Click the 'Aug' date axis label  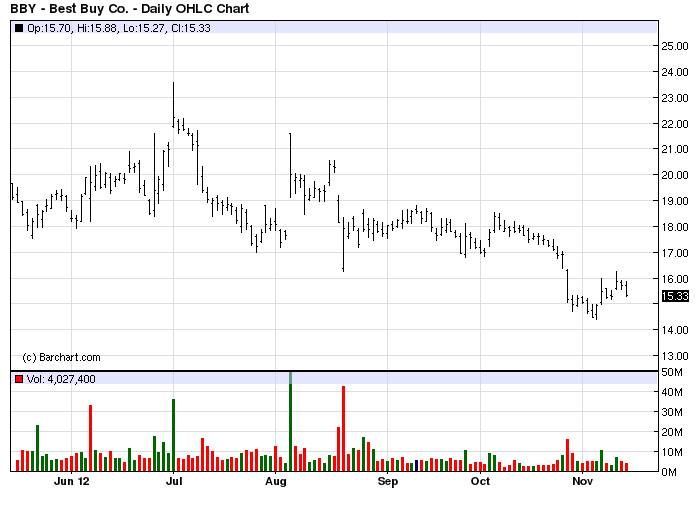pos(275,481)
